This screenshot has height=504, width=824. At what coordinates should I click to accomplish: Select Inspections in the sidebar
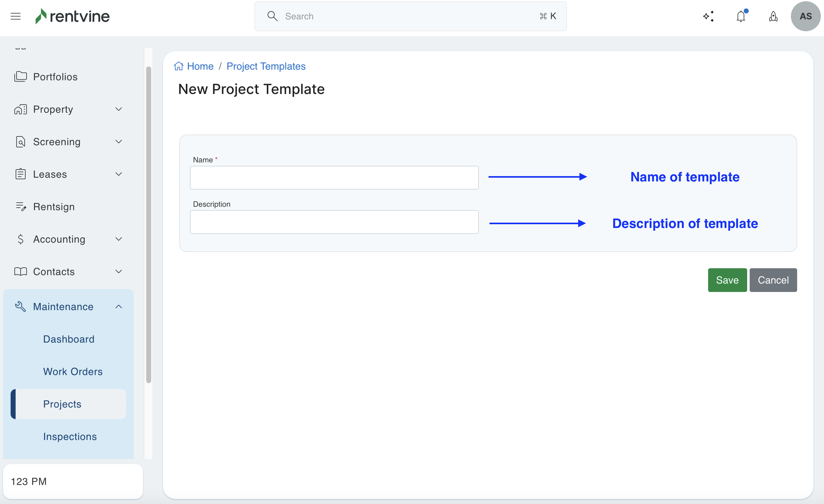tap(70, 436)
